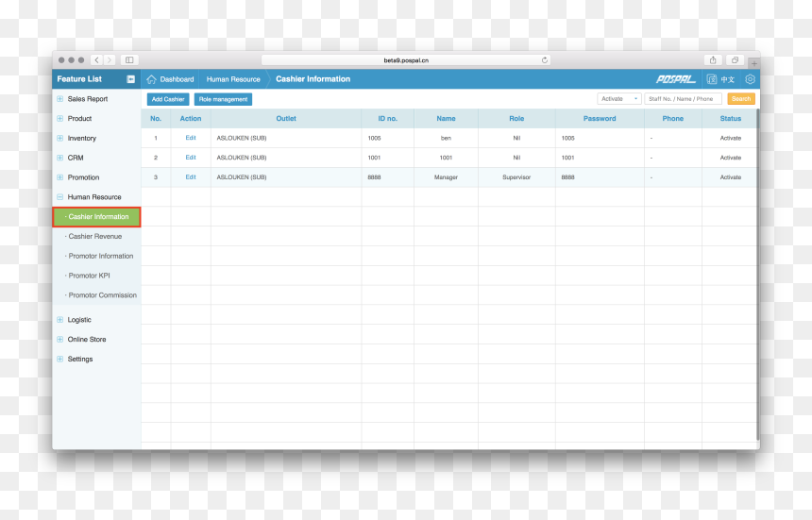The height and width of the screenshot is (520, 812).
Task: Expand the Settings section in sidebar
Action: point(60,359)
